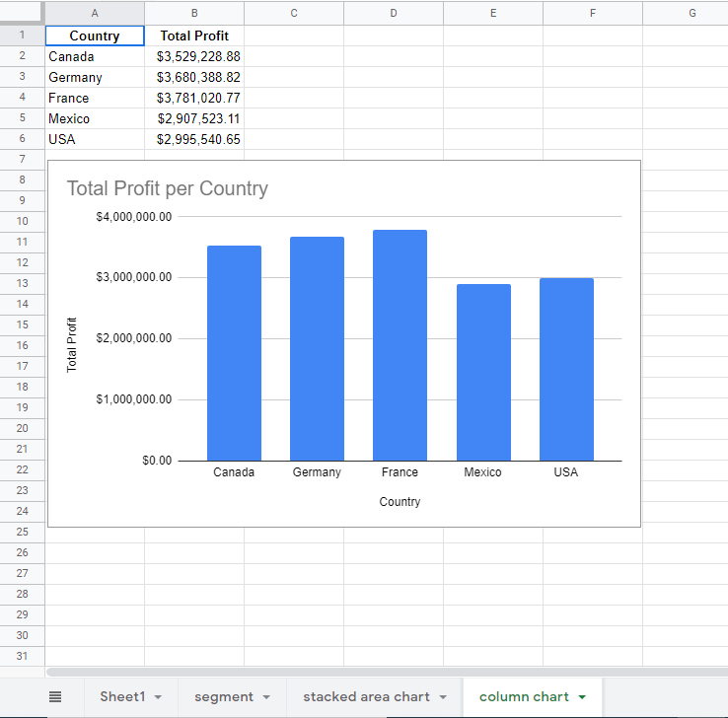Click the Canada bar in the chart
This screenshot has width=728, height=718.
(x=234, y=353)
